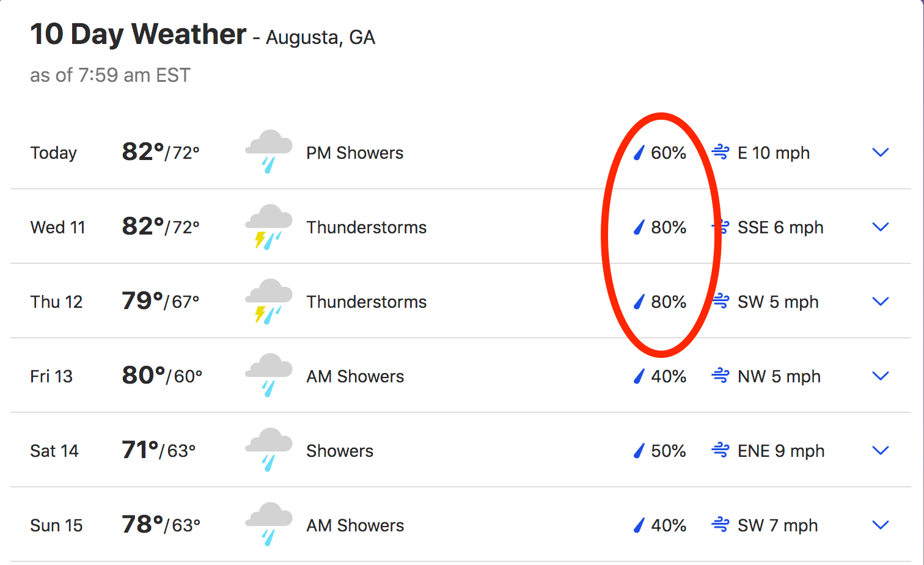This screenshot has height=565, width=924.
Task: Click the rain cloud icon for Sat 14
Action: [269, 450]
